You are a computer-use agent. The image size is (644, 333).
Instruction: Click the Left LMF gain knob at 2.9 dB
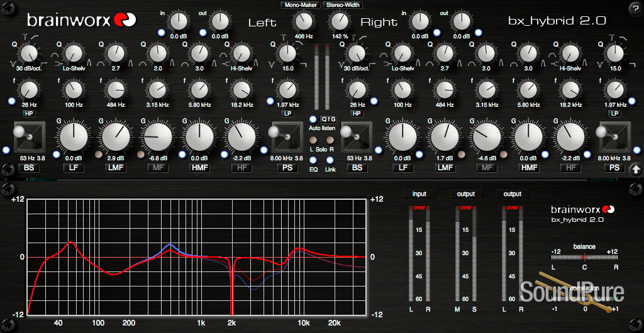[116, 137]
